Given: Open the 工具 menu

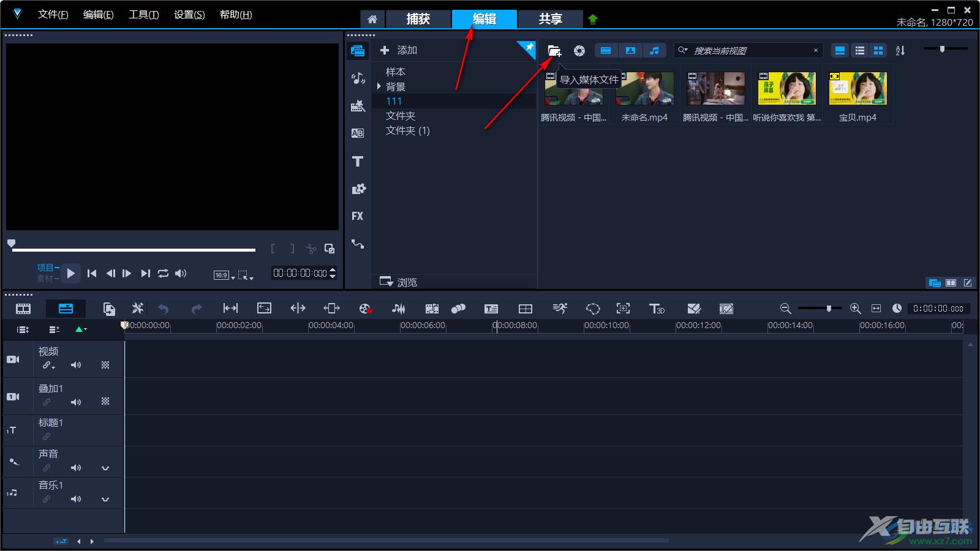Looking at the screenshot, I should tap(143, 15).
